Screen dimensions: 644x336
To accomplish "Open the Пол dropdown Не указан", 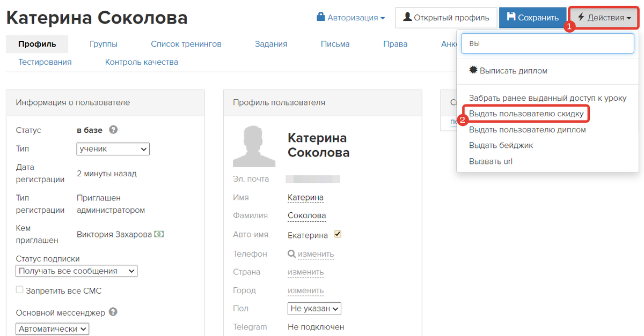I will (x=314, y=309).
